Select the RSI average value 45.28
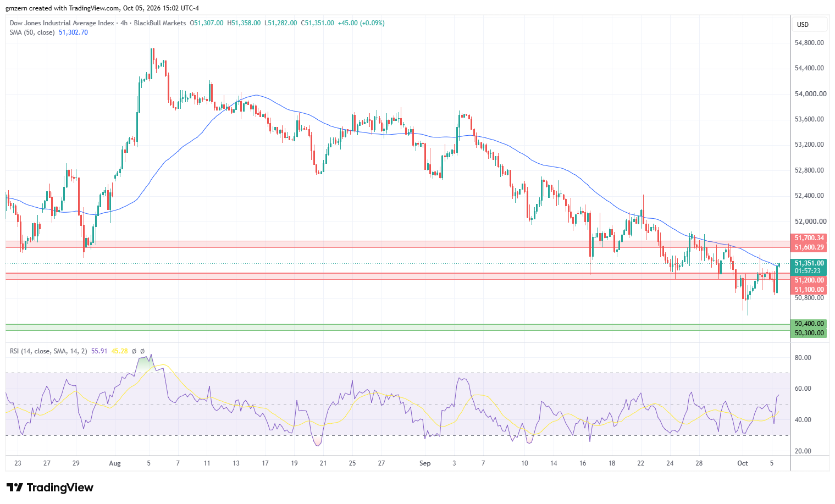This screenshot has height=504, width=835. click(119, 351)
